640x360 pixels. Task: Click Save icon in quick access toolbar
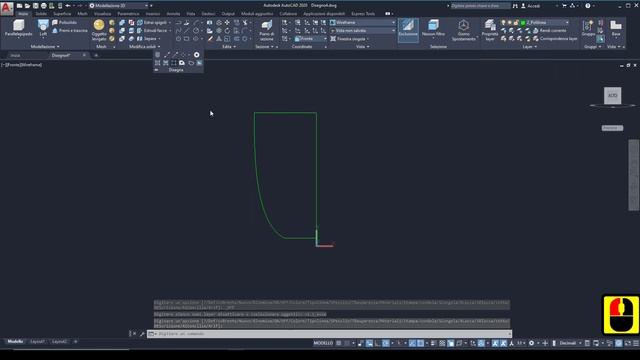coord(36,6)
